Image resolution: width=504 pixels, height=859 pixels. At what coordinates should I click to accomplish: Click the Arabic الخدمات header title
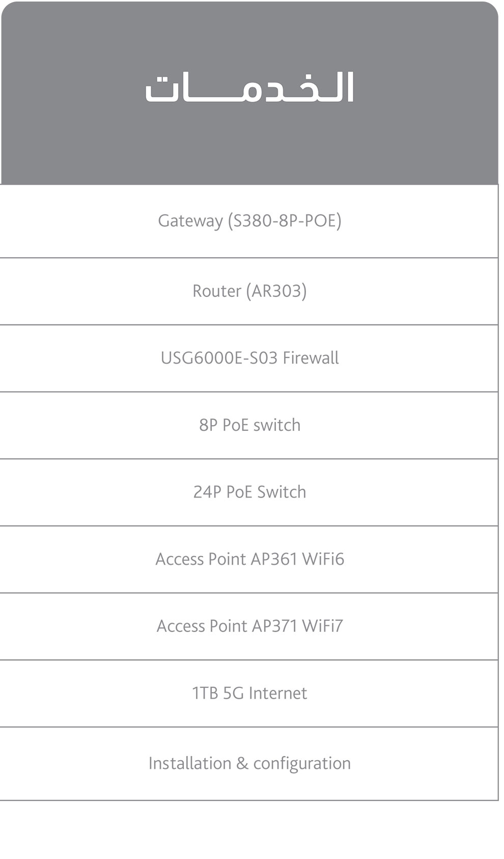click(x=249, y=88)
